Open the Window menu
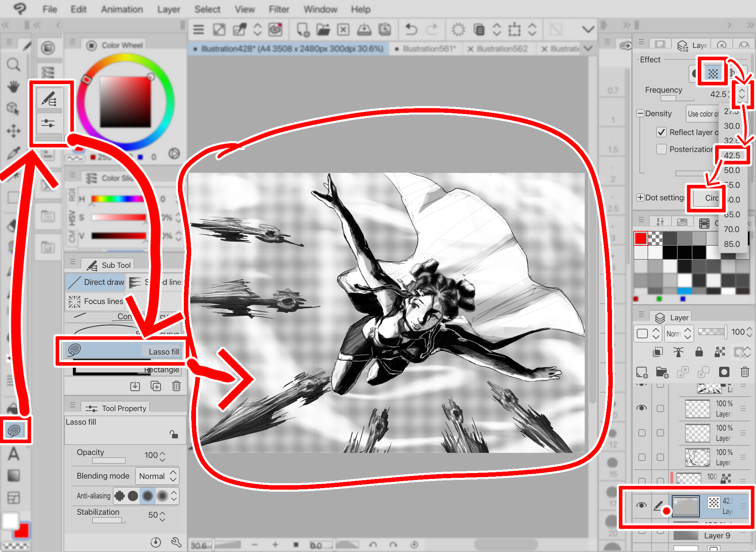756x552 pixels. [x=320, y=9]
